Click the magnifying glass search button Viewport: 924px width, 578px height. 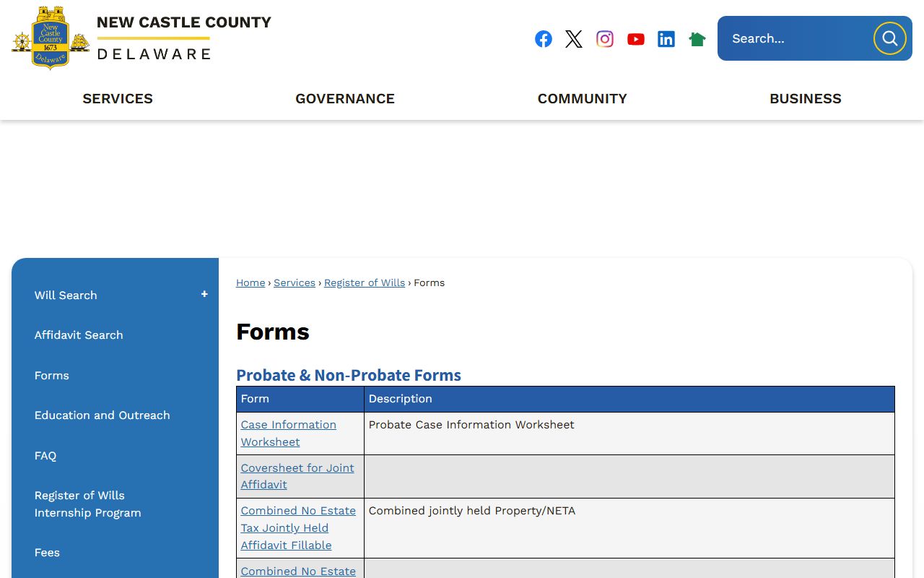point(890,38)
